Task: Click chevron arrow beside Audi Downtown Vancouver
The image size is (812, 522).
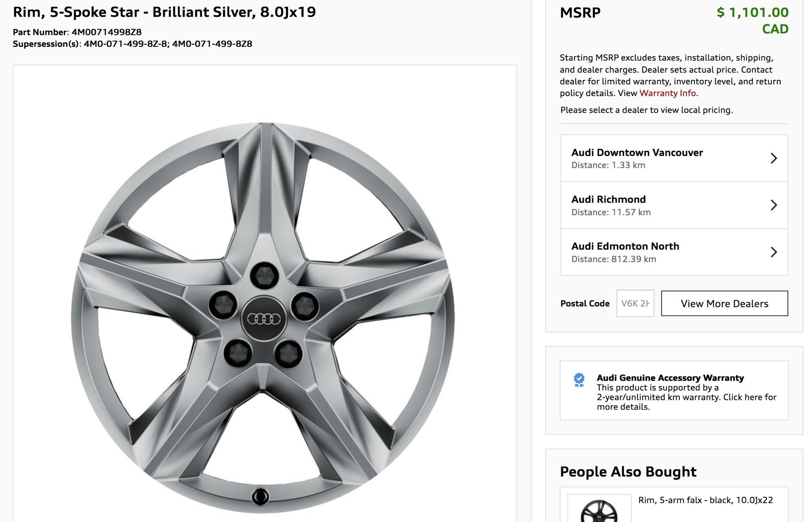Action: pos(773,158)
